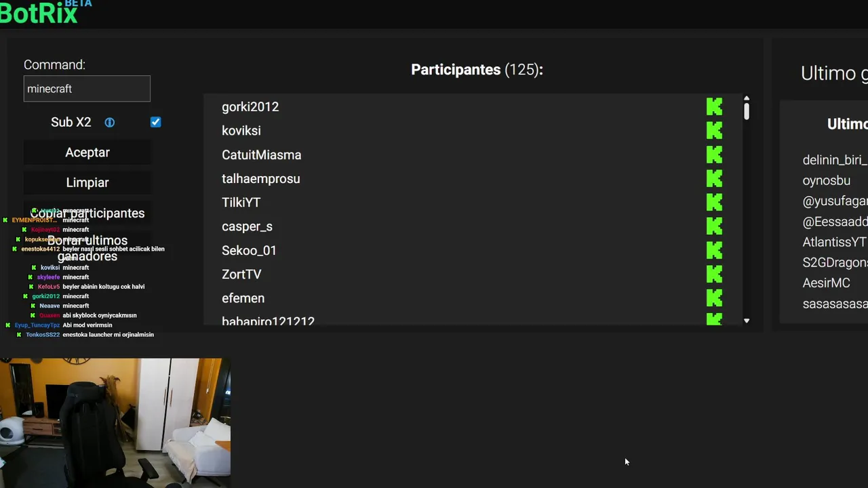Image resolution: width=868 pixels, height=488 pixels.
Task: Click Borrar ultimos ganadores button
Action: click(x=87, y=248)
